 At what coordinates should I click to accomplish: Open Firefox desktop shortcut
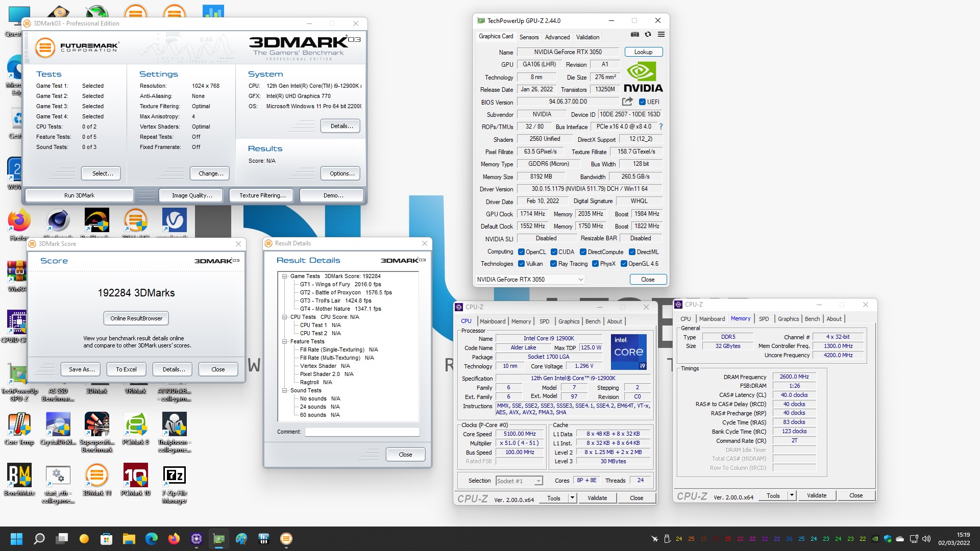[19, 224]
